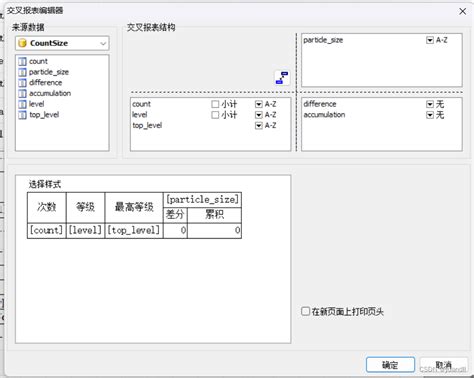The image size is (474, 378).
Task: Enable subtotal checkbox for count row
Action: (x=215, y=104)
